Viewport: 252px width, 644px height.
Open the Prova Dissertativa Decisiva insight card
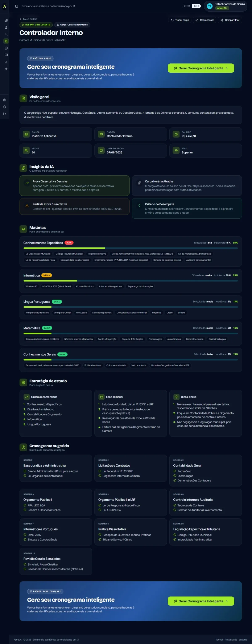[x=74, y=185]
